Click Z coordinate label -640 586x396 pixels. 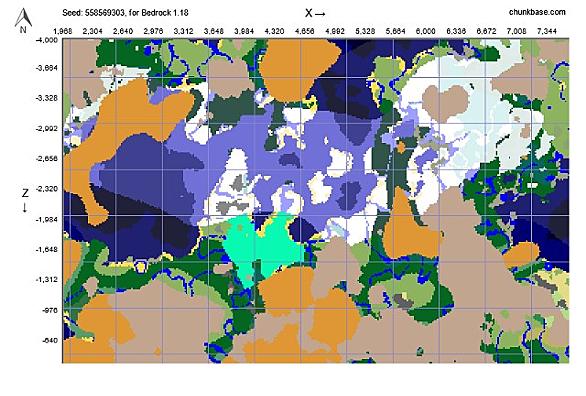50,340
